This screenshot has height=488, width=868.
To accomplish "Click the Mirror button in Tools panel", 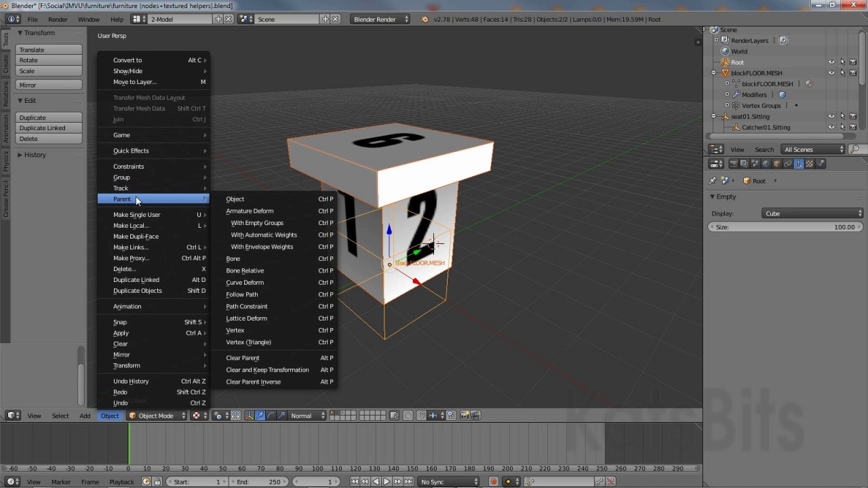I will pyautogui.click(x=50, y=85).
